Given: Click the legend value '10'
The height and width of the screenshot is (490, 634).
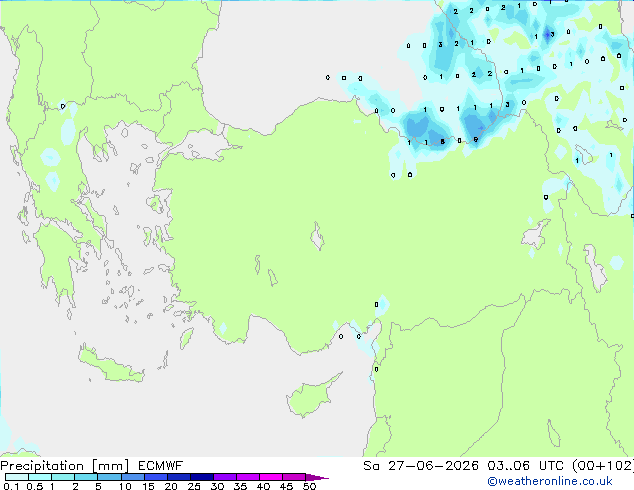Looking at the screenshot, I should 125,486.
